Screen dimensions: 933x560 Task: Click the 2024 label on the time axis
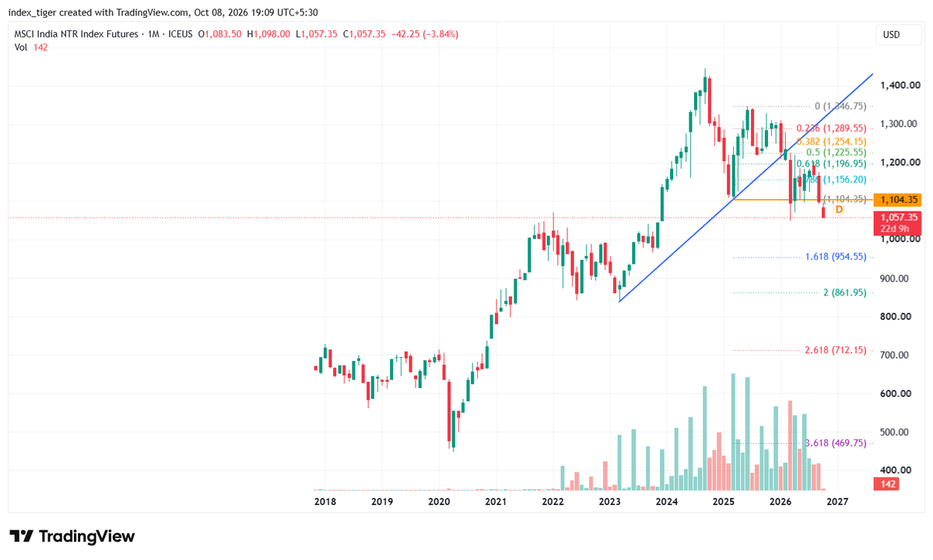(666, 502)
